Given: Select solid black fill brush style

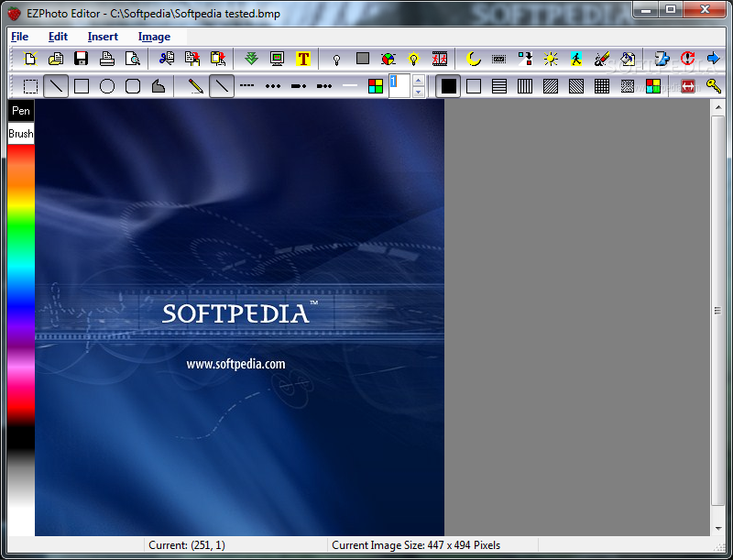Looking at the screenshot, I should (x=448, y=86).
